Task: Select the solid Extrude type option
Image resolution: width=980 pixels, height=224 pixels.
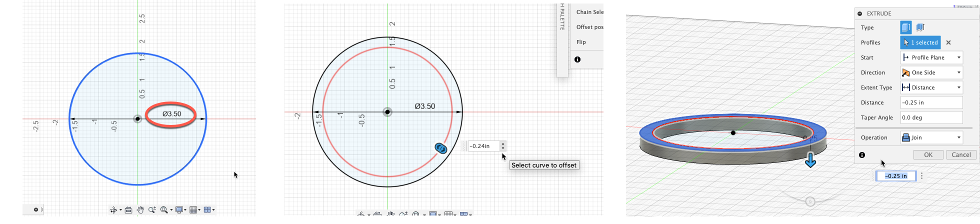Action: click(x=905, y=27)
